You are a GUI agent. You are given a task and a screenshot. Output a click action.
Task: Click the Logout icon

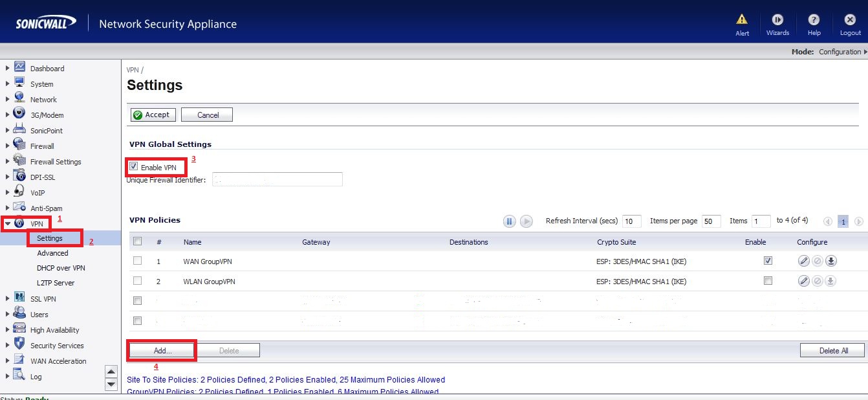pos(851,20)
